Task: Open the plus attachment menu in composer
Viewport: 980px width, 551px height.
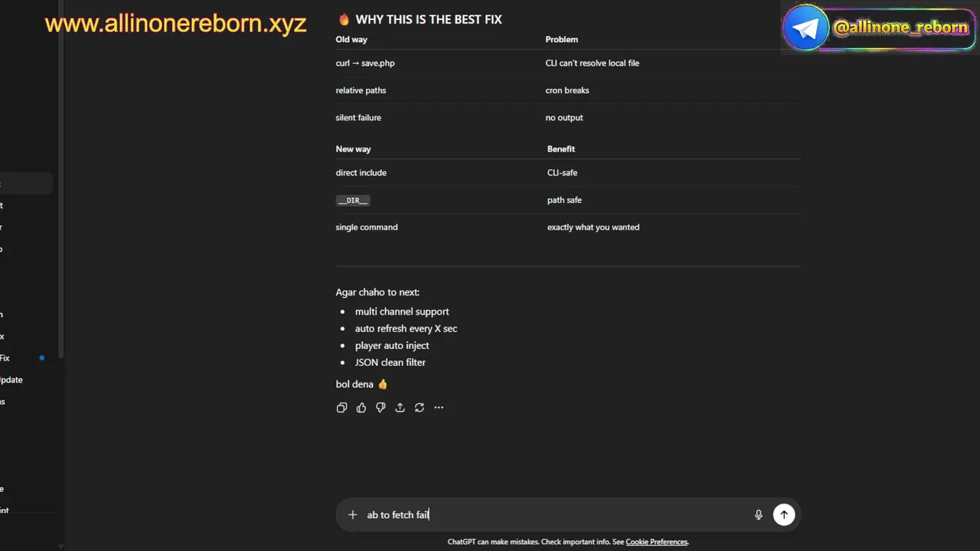Action: (352, 515)
